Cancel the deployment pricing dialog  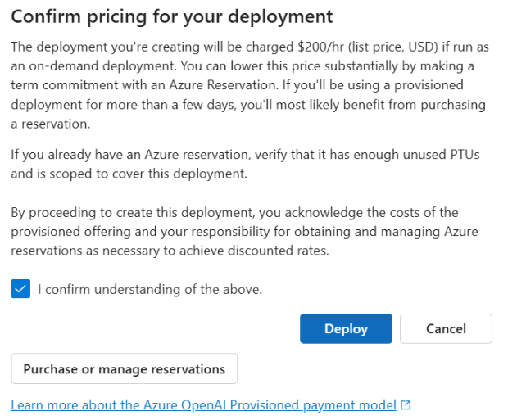pyautogui.click(x=446, y=329)
